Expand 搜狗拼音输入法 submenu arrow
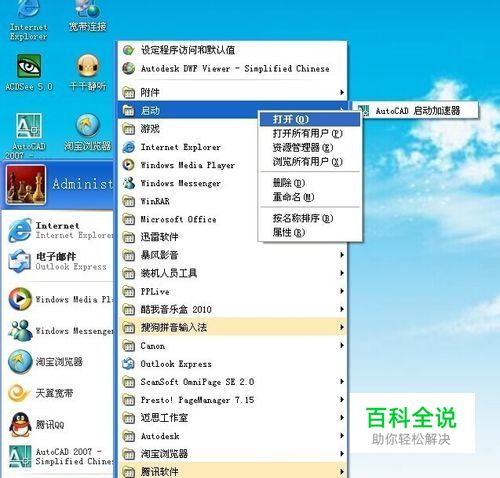Viewport: 500px width, 478px height. (342, 327)
